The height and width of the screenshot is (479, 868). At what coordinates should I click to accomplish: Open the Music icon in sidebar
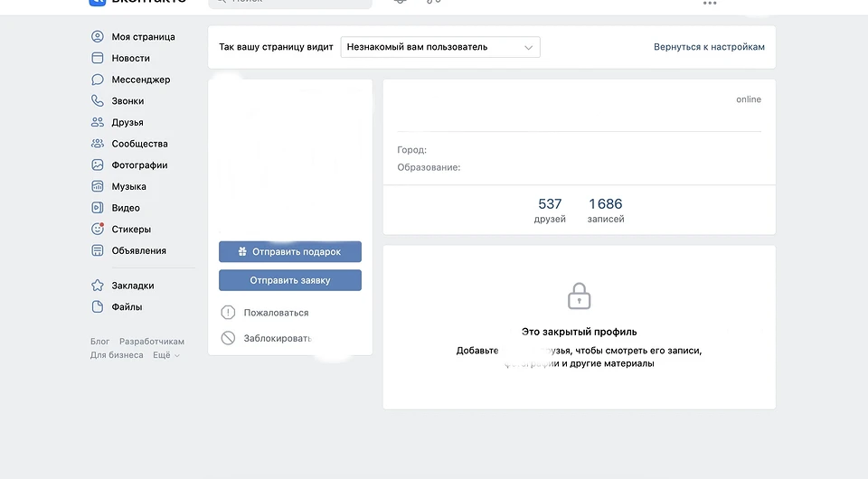point(98,186)
